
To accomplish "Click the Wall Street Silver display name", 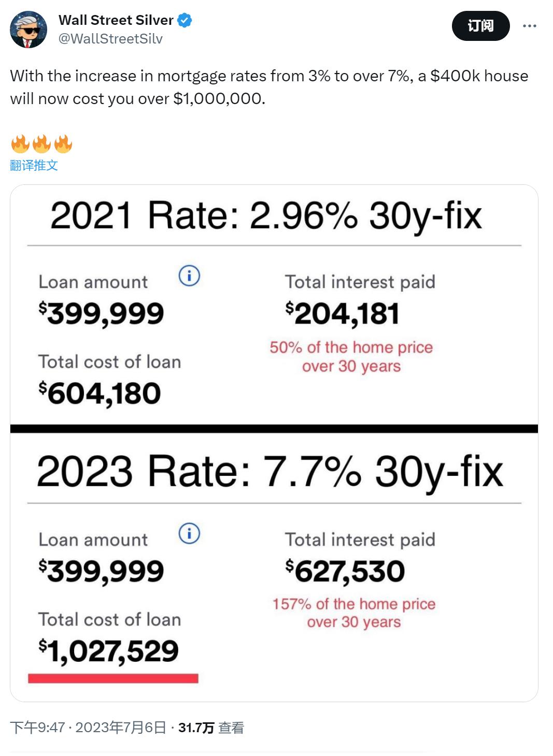I will [x=116, y=20].
